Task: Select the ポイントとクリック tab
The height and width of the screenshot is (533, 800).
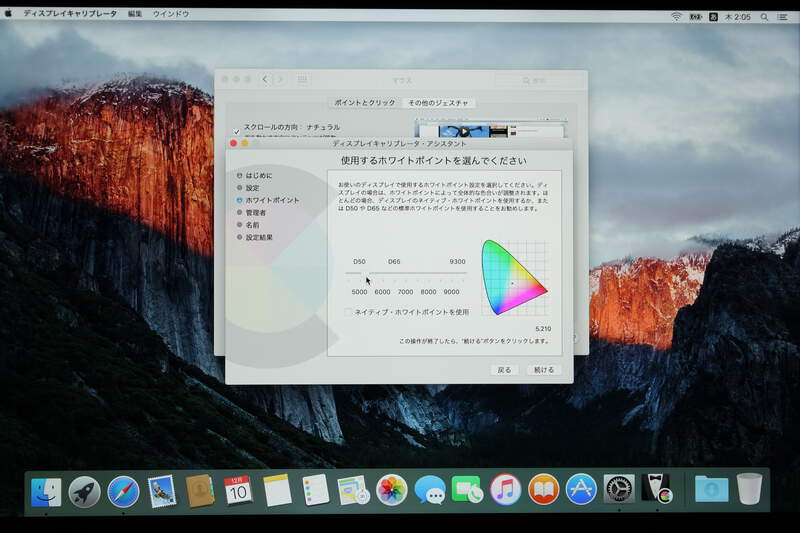Action: coord(364,103)
